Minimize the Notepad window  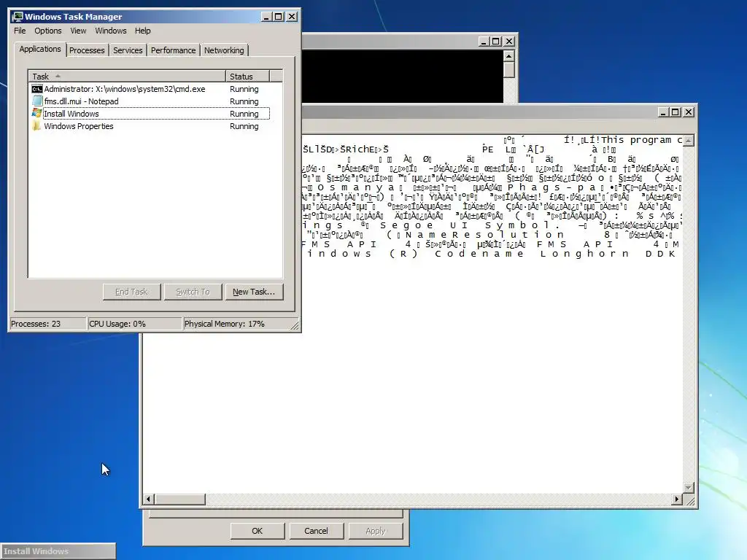[664, 112]
